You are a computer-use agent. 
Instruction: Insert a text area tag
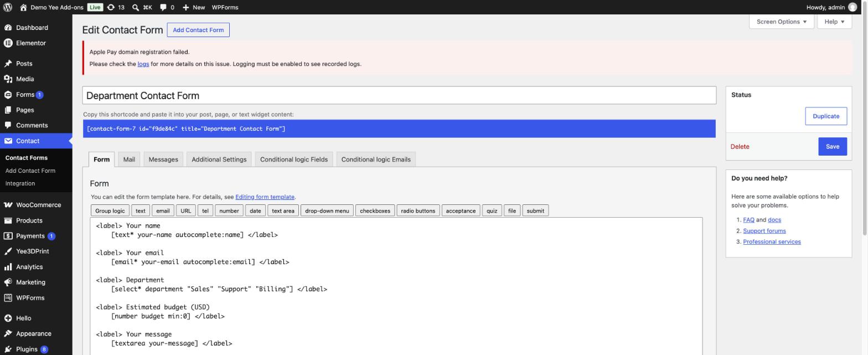pos(283,211)
